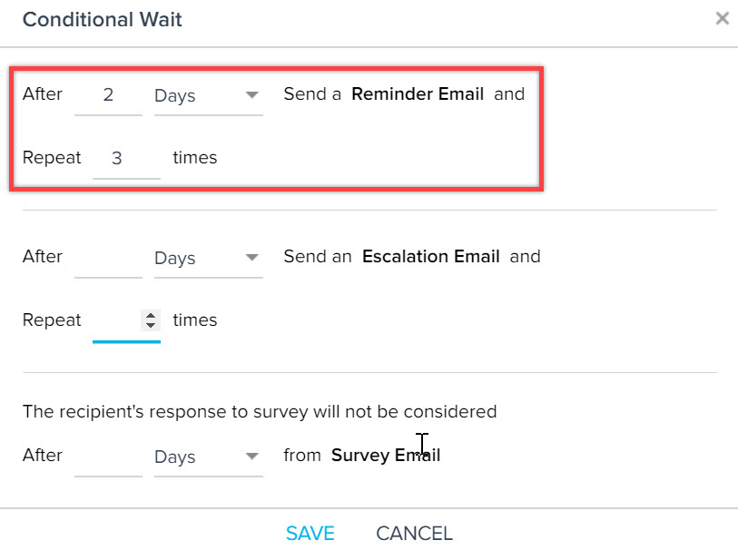The width and height of the screenshot is (738, 560).
Task: Click the Send a label before Reminder Email
Action: point(311,93)
